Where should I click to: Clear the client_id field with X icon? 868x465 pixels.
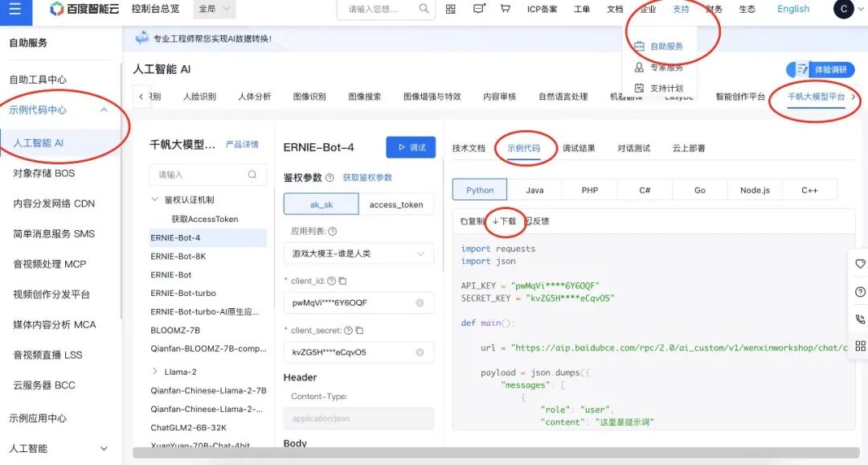pos(420,302)
